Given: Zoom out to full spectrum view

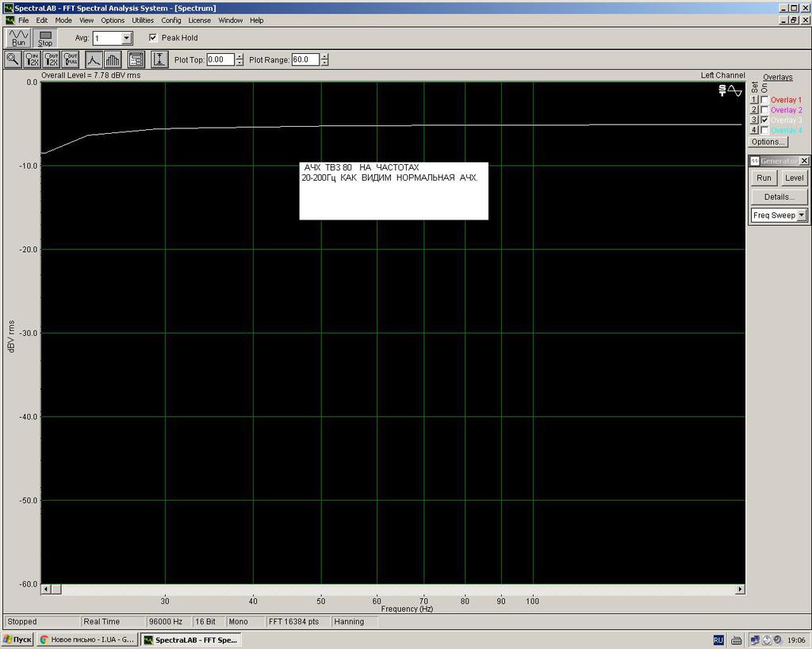Looking at the screenshot, I should point(71,59).
